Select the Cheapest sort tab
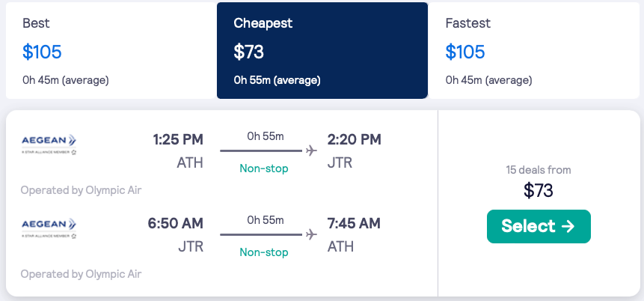The height and width of the screenshot is (301, 644). click(322, 50)
